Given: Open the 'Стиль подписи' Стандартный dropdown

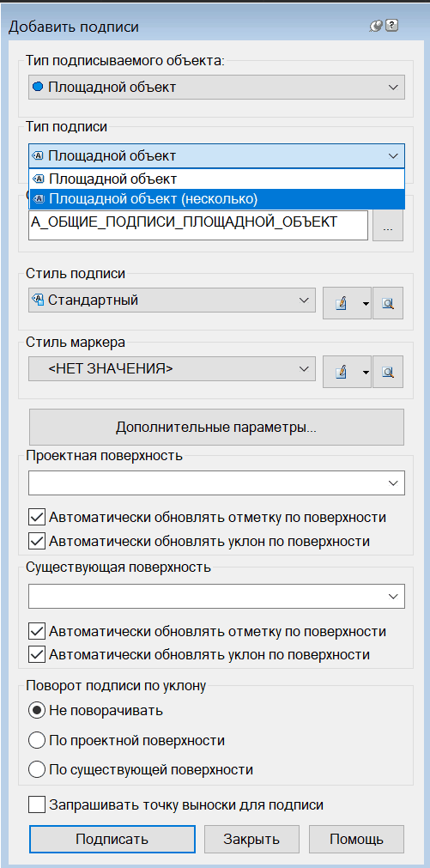Looking at the screenshot, I should tap(173, 300).
